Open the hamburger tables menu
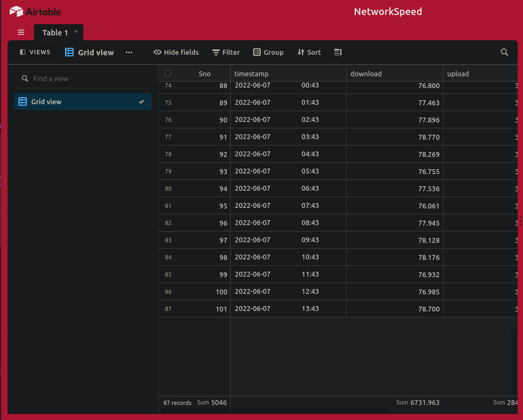 21,32
